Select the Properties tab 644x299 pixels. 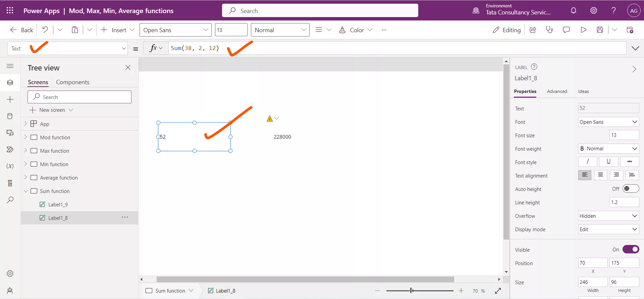(x=525, y=91)
